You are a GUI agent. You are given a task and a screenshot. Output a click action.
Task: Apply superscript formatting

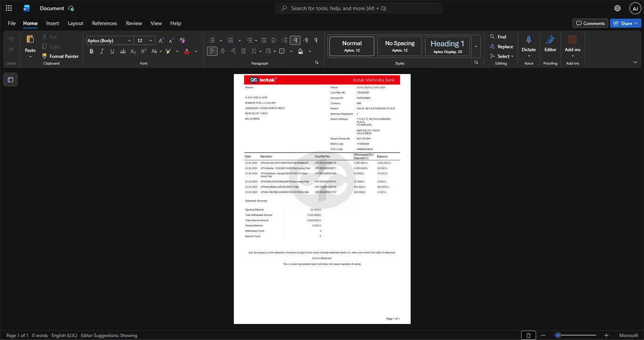pyautogui.click(x=144, y=51)
